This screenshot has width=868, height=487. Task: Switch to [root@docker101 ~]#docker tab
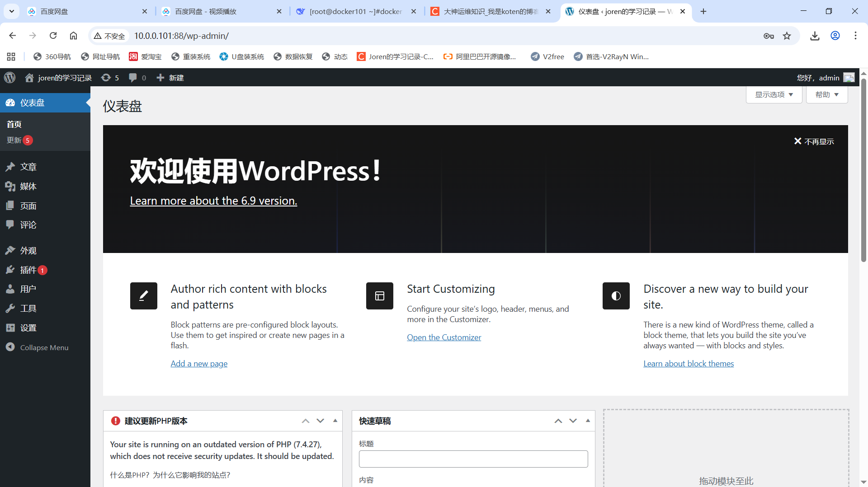pos(356,11)
